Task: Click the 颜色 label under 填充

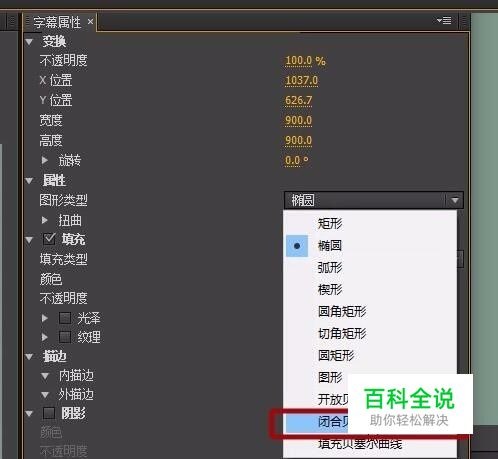Action: pyautogui.click(x=51, y=279)
